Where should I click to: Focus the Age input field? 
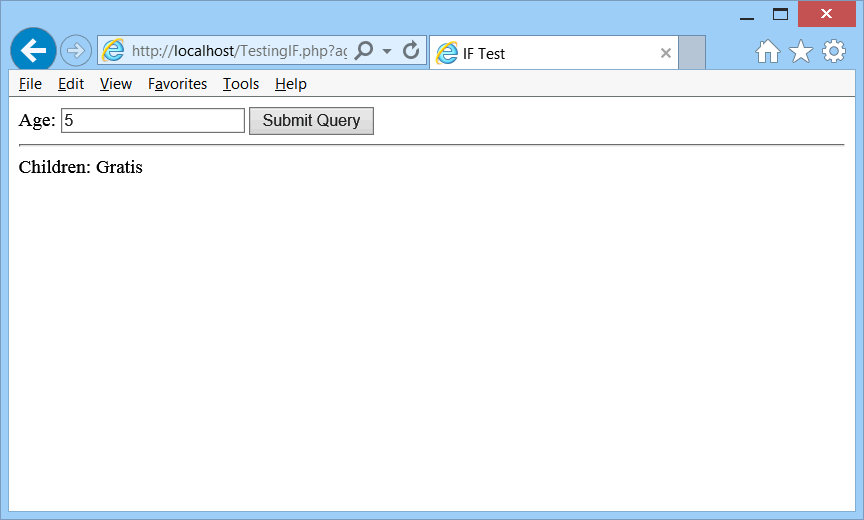(153, 121)
